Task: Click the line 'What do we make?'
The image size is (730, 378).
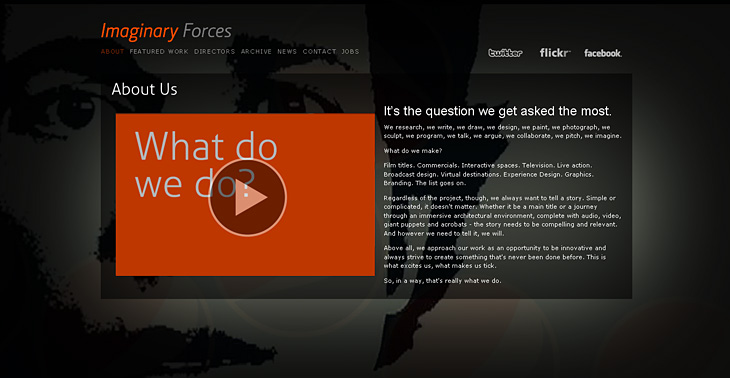Action: 413,151
